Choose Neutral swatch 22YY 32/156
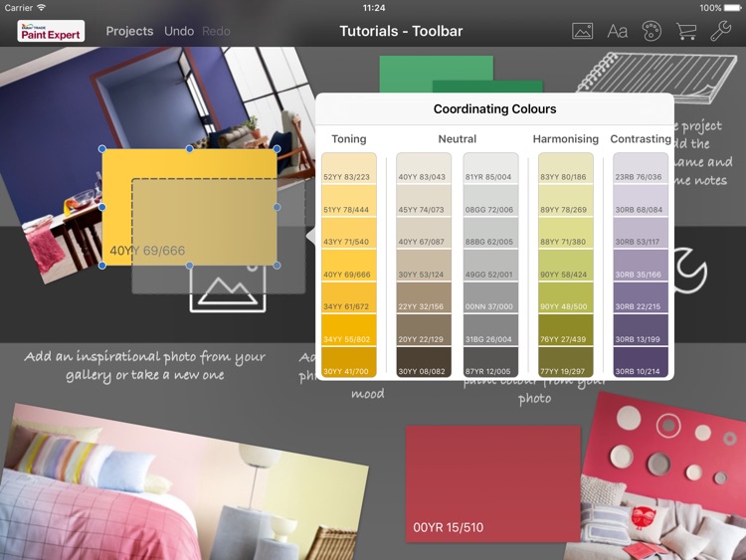The image size is (746, 560). (x=424, y=297)
